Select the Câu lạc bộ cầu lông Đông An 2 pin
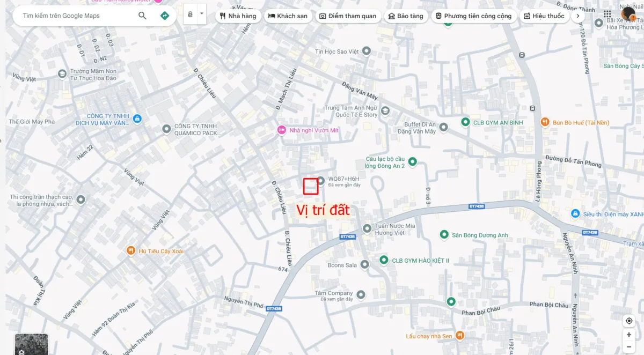The image size is (644, 355). 412,161
